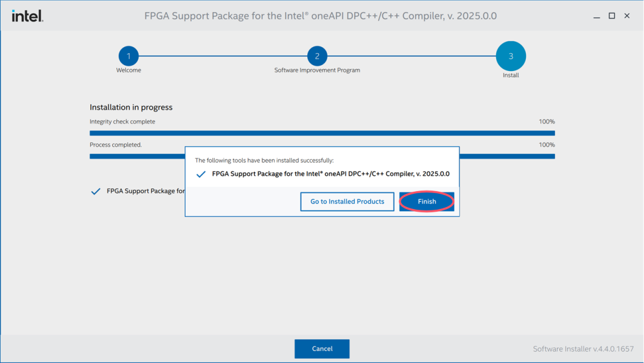The image size is (644, 363).
Task: Click the 'Installation in progress' heading
Action: tap(131, 107)
